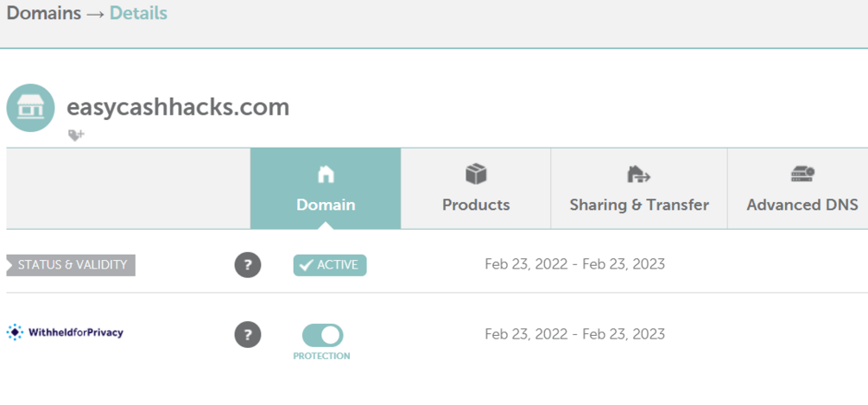The image size is (868, 405).
Task: Open the Advanced DNS tab label
Action: [802, 206]
